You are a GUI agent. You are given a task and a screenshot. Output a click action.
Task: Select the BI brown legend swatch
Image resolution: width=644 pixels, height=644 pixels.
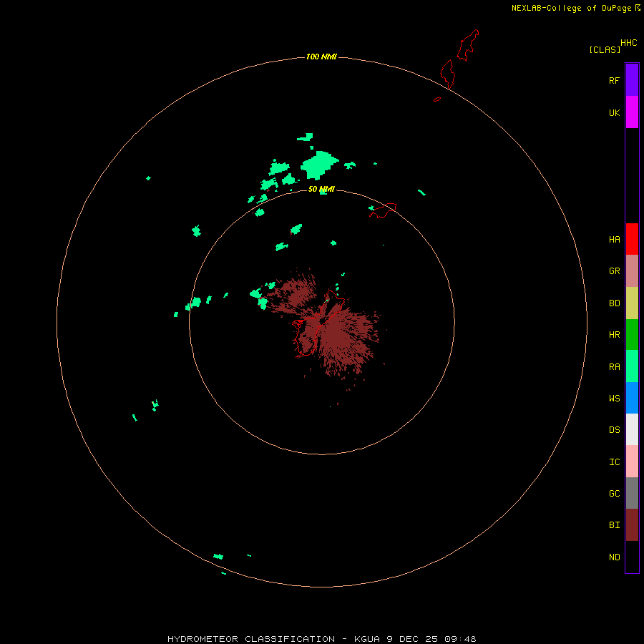click(x=632, y=525)
